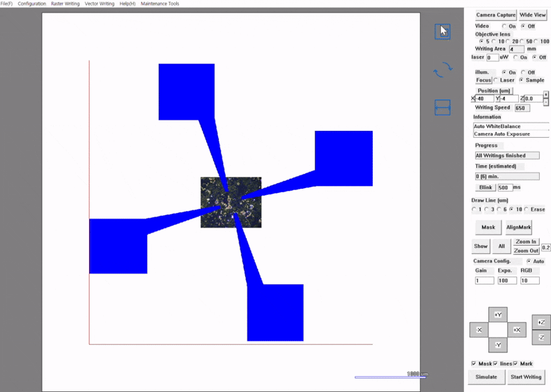The width and height of the screenshot is (551, 392).
Task: Click the microscope image thumbnail in canvas
Action: (x=231, y=203)
